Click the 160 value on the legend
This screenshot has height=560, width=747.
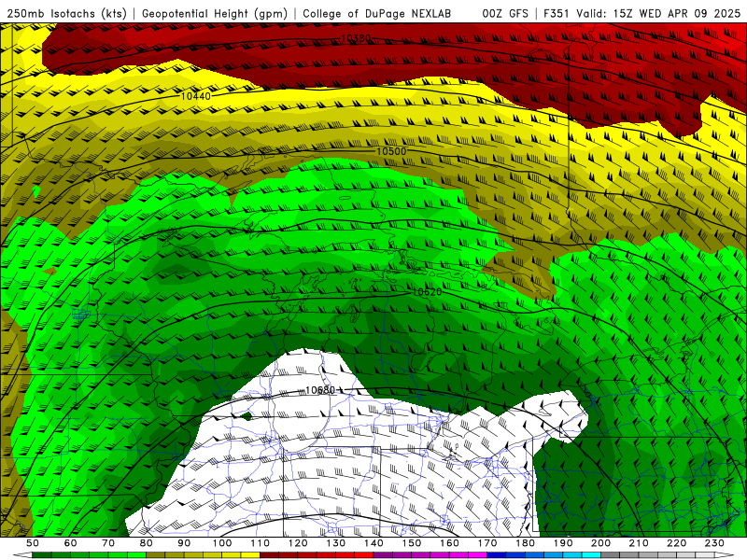pyautogui.click(x=449, y=543)
